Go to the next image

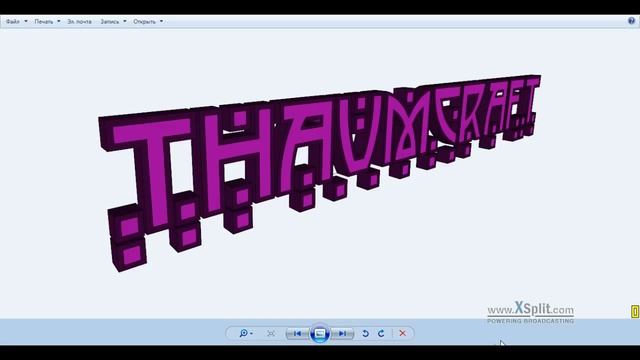click(x=342, y=333)
